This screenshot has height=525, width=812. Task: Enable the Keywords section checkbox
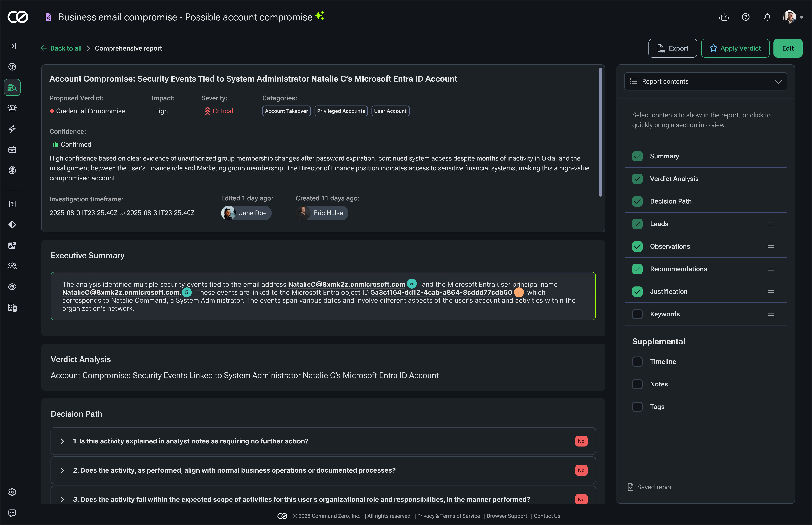pyautogui.click(x=638, y=314)
